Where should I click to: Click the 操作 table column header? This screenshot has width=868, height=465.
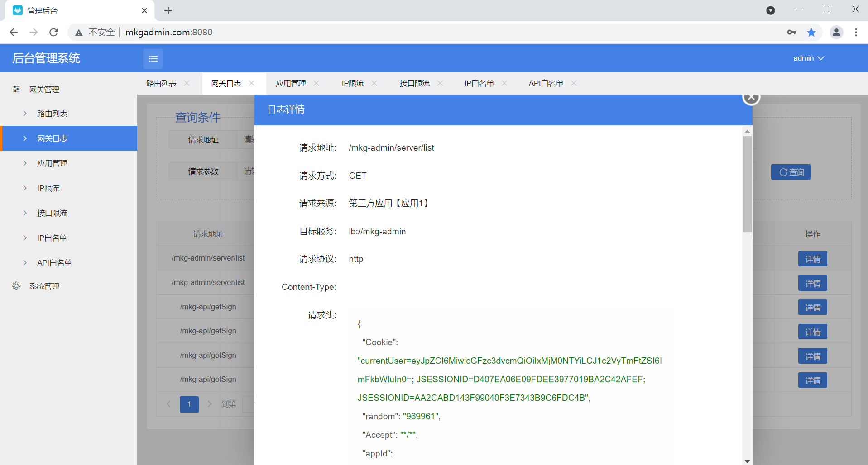(813, 234)
